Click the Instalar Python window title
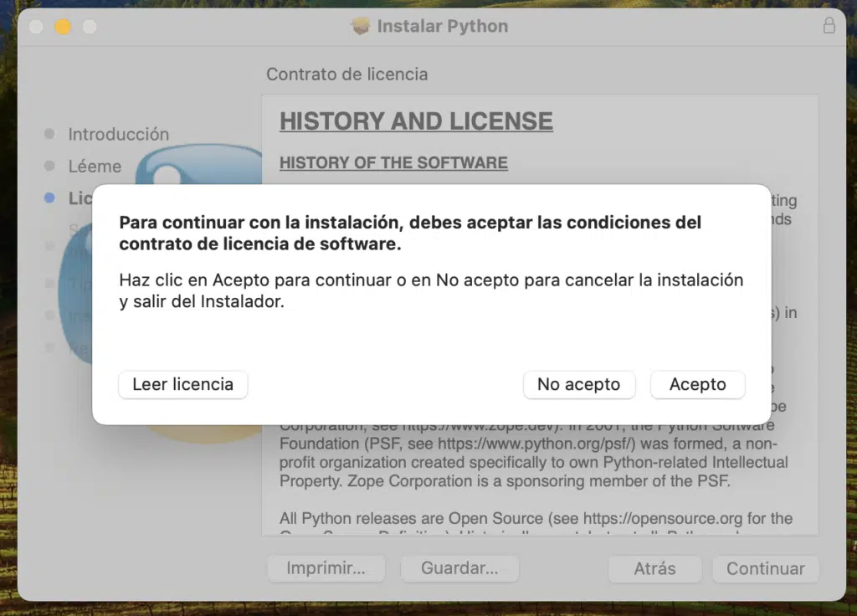 coord(443,26)
